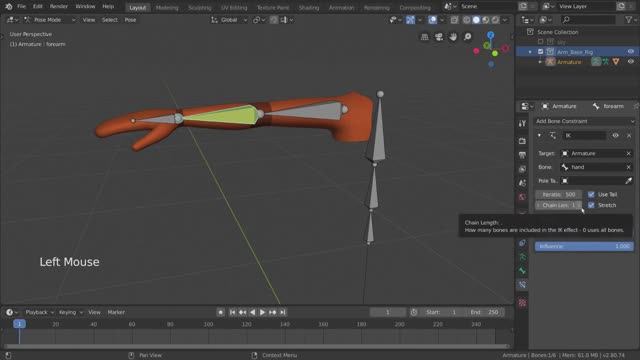Click the blue Z axis on navigation gizmo
Image resolution: width=640 pixels, height=360 pixels.
[491, 35]
